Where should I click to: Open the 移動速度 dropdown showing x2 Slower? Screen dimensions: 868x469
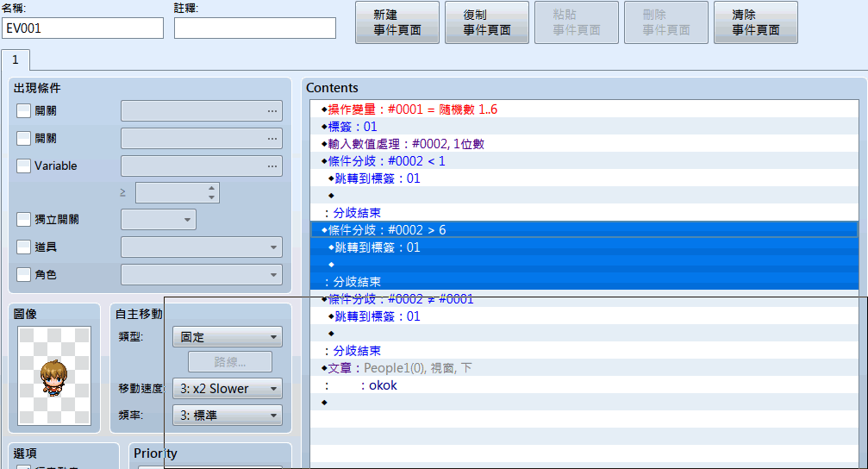coord(228,388)
